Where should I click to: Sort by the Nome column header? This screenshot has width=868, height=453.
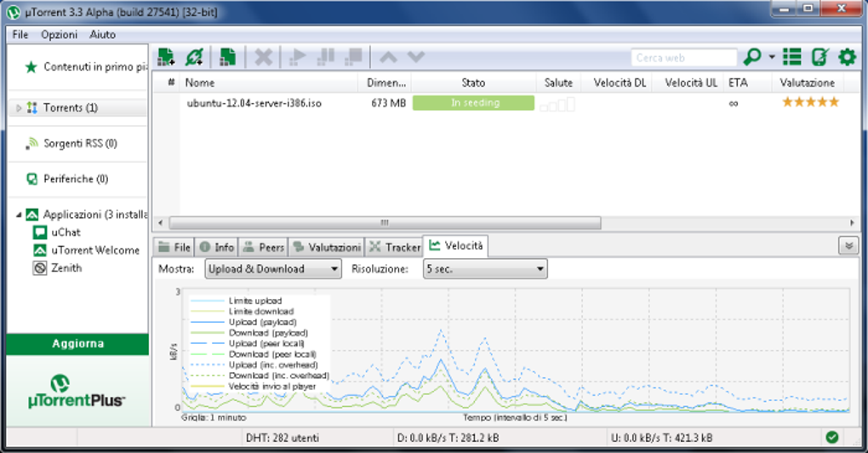coord(268,83)
